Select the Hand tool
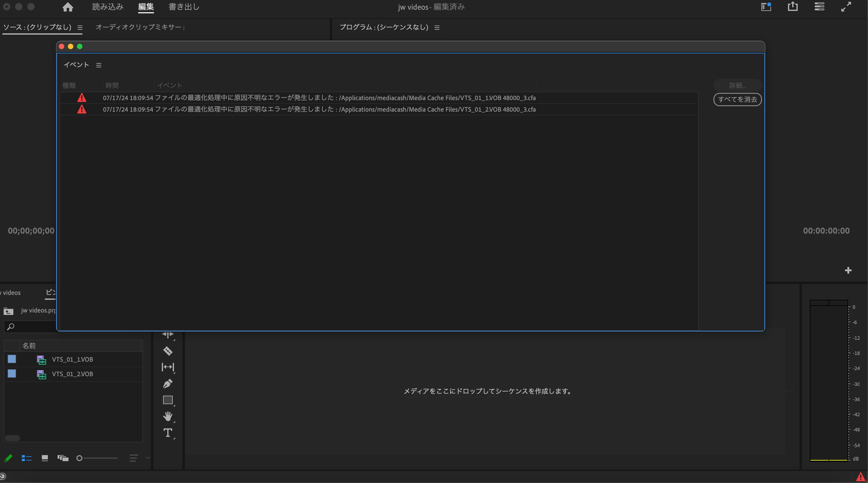This screenshot has height=483, width=868. coord(168,416)
